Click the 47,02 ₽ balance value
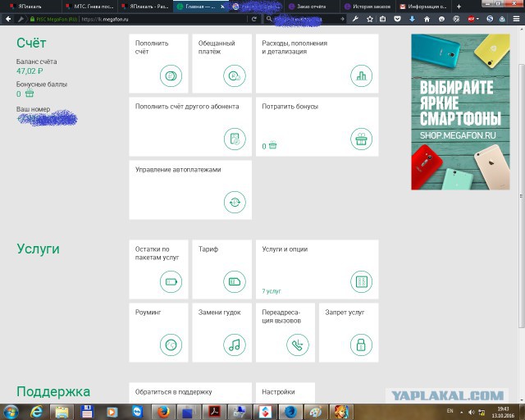Screen dimensions: 525x420 30,71
